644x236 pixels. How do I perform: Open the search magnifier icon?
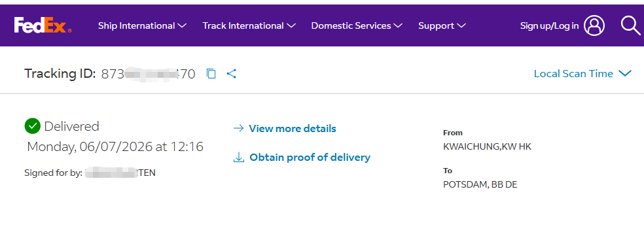coord(630,25)
